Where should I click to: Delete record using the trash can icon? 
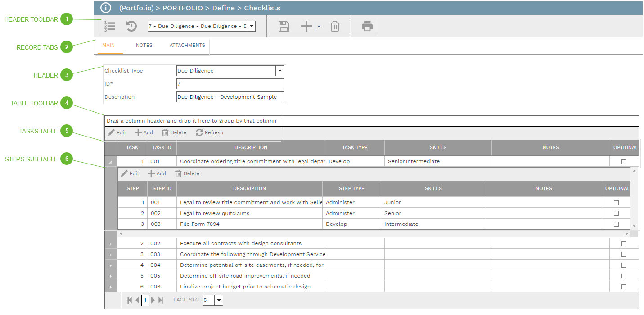pyautogui.click(x=335, y=26)
